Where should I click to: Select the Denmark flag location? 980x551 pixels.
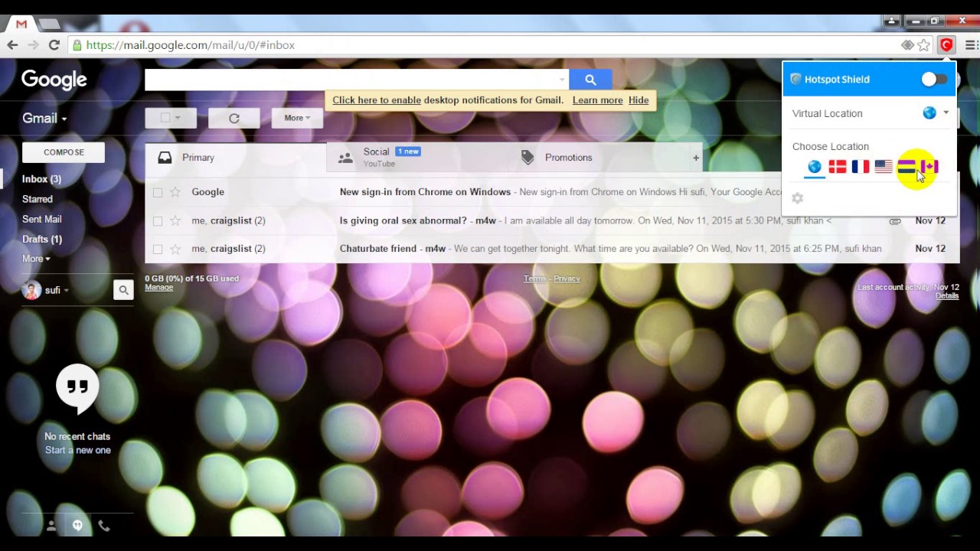[x=838, y=166]
